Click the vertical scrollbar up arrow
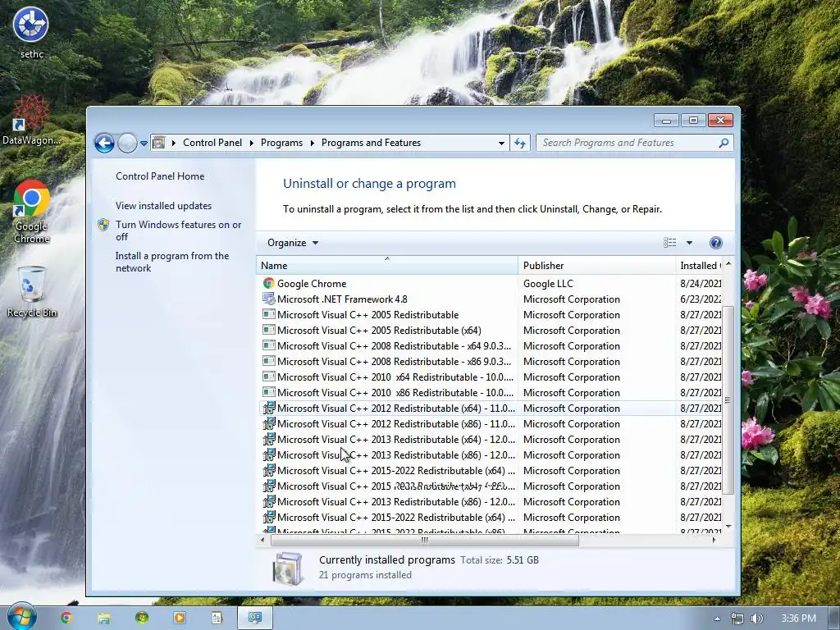This screenshot has width=840, height=630. tap(728, 264)
